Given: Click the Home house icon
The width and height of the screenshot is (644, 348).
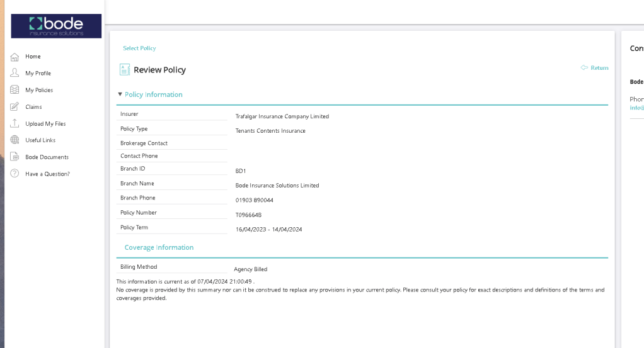Looking at the screenshot, I should [x=14, y=57].
